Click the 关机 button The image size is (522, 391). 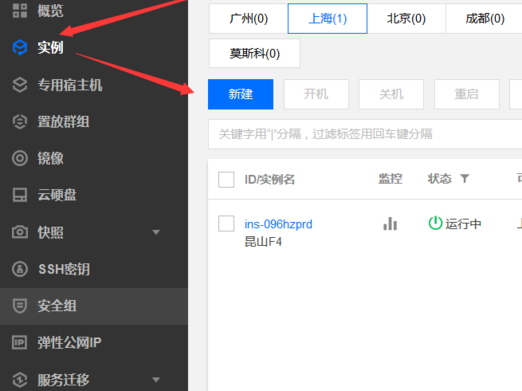tap(391, 94)
